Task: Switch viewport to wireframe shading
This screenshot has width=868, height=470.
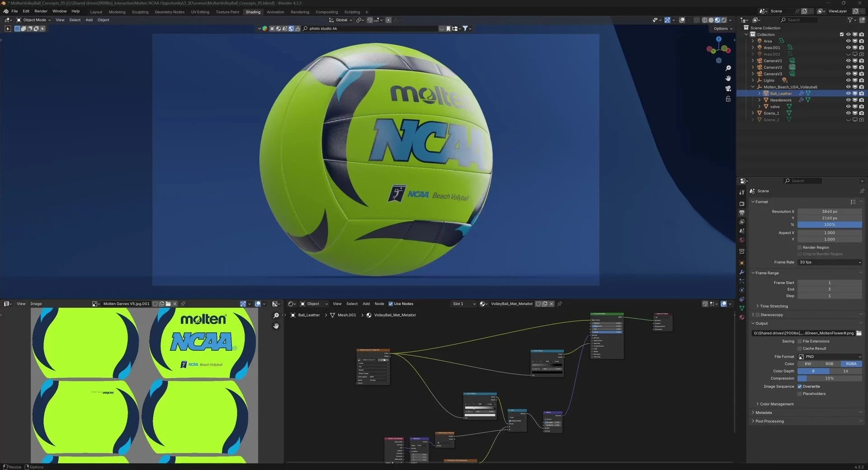Action: [704, 20]
